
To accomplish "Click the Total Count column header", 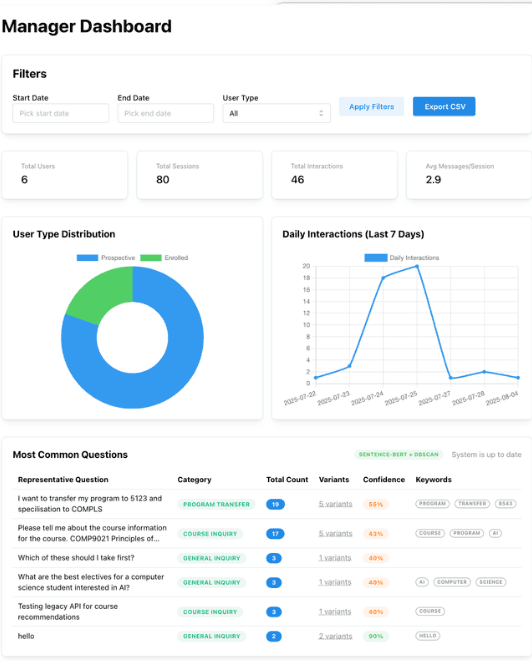I will pos(287,480).
